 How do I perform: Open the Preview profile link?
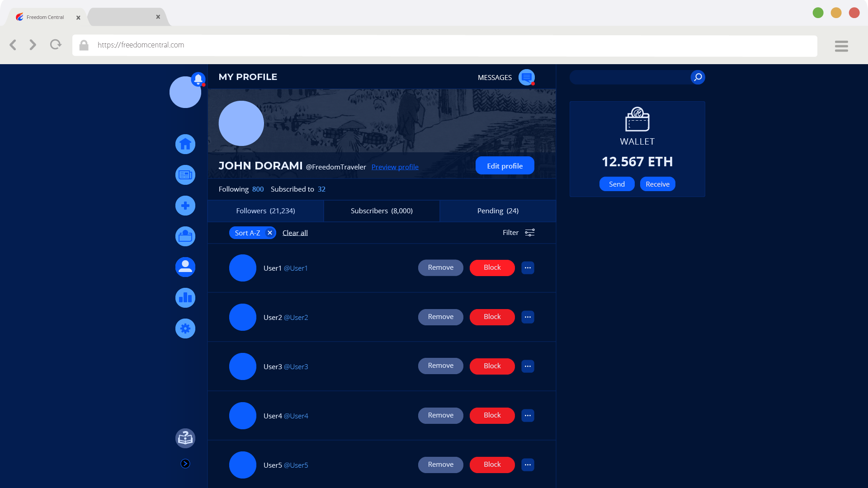(395, 167)
